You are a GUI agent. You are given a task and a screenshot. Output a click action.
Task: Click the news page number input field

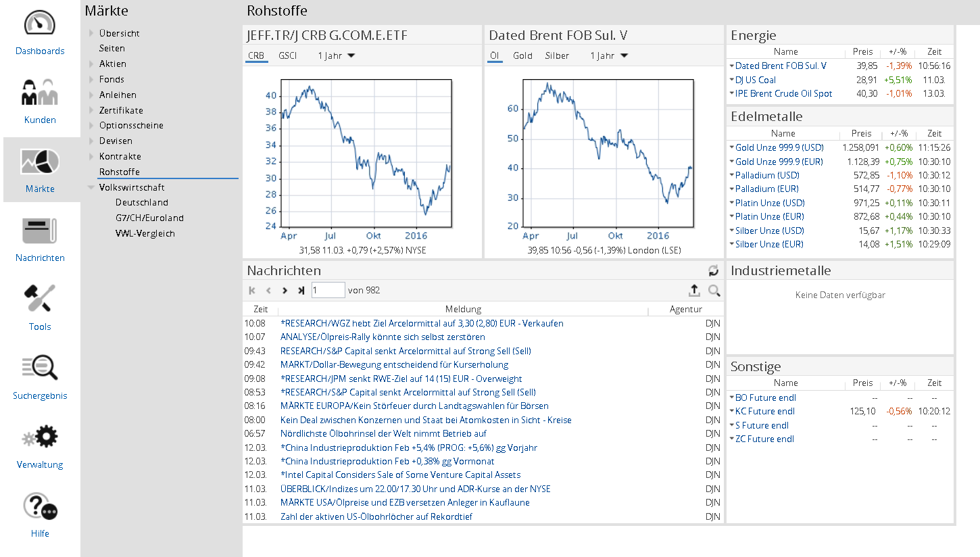tap(328, 291)
